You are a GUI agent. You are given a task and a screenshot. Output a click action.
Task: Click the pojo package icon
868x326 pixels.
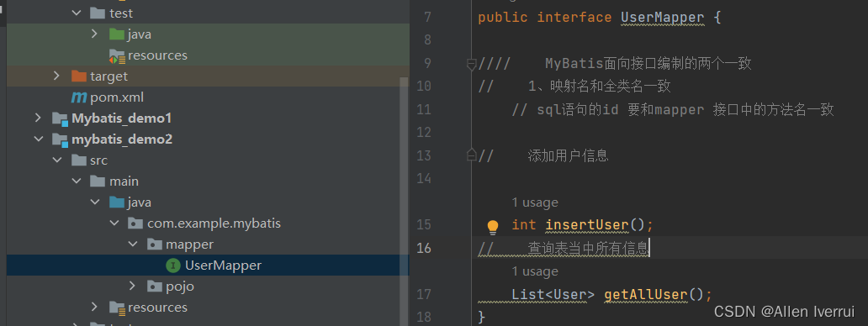[155, 287]
